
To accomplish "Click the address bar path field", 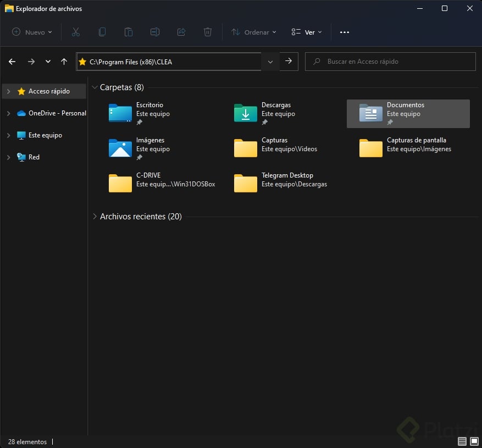I will [x=169, y=62].
